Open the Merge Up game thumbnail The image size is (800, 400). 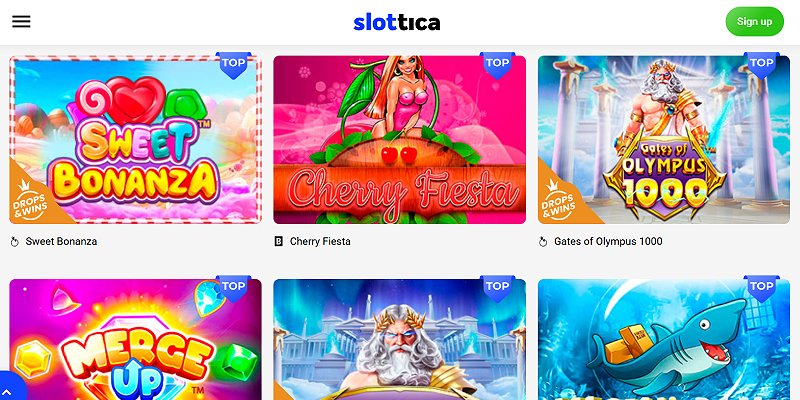[135, 339]
